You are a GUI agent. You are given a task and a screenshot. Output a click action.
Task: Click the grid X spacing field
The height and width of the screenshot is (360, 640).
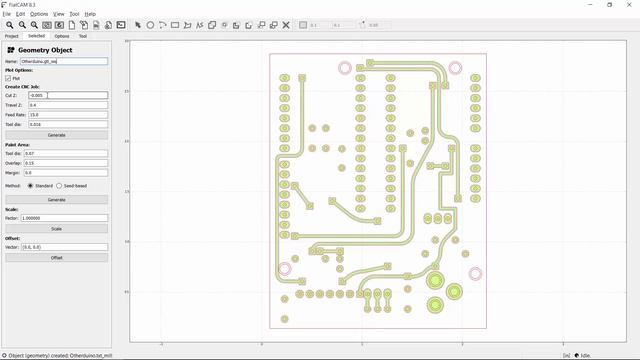coord(320,25)
